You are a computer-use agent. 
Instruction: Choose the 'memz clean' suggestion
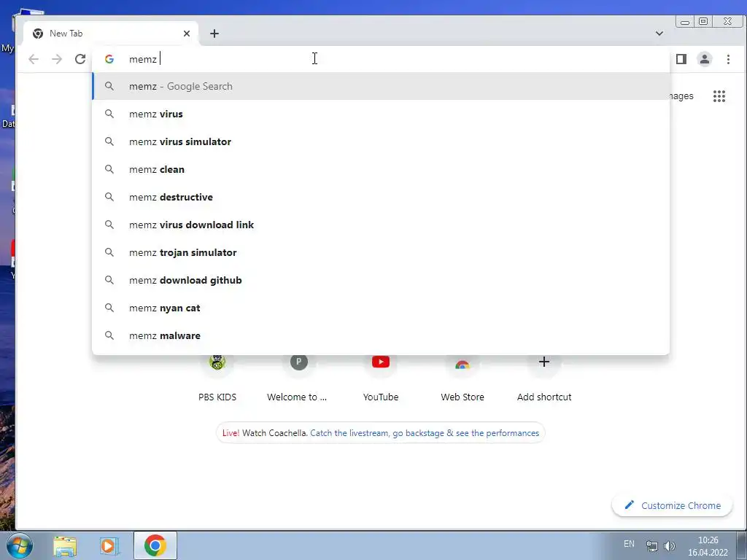click(x=381, y=169)
